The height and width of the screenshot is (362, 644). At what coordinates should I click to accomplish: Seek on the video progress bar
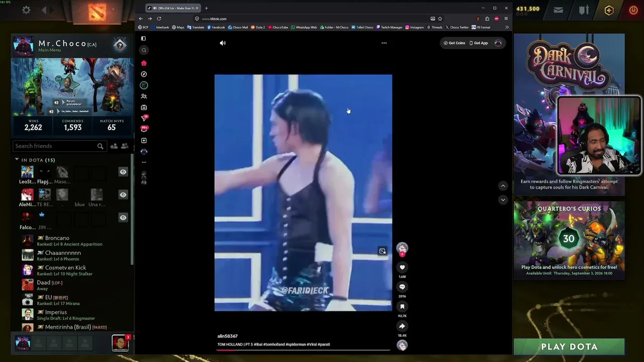303,349
